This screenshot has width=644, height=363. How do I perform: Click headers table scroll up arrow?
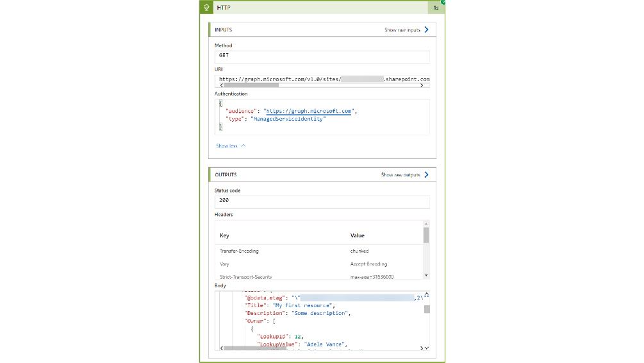coord(426,224)
